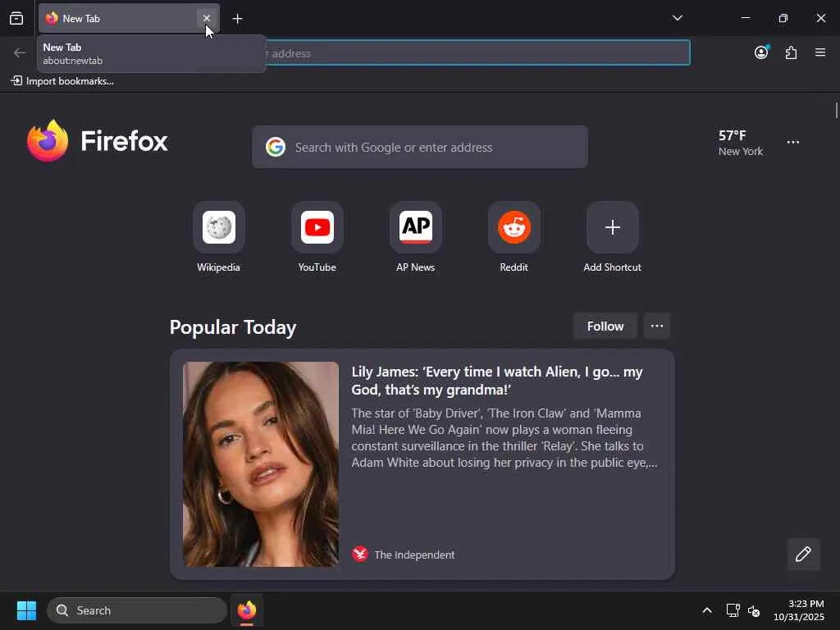The width and height of the screenshot is (840, 630).
Task: Click the Firefox icon in the taskbar
Action: [x=247, y=610]
